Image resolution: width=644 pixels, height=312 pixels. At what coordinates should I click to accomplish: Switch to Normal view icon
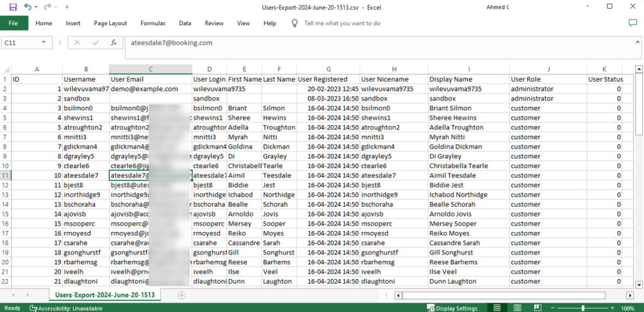[497, 308]
